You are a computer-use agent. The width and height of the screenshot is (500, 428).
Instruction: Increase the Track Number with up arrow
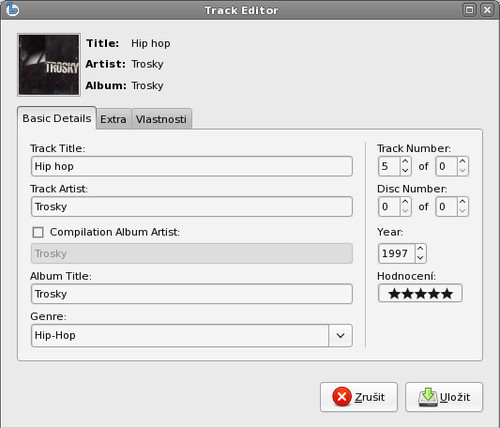pyautogui.click(x=405, y=162)
